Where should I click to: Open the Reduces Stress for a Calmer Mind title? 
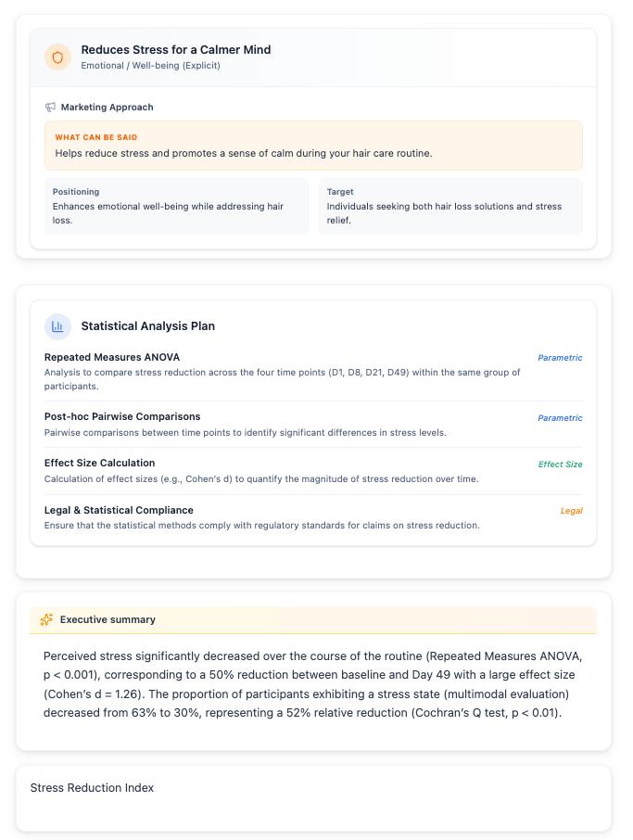(x=176, y=50)
